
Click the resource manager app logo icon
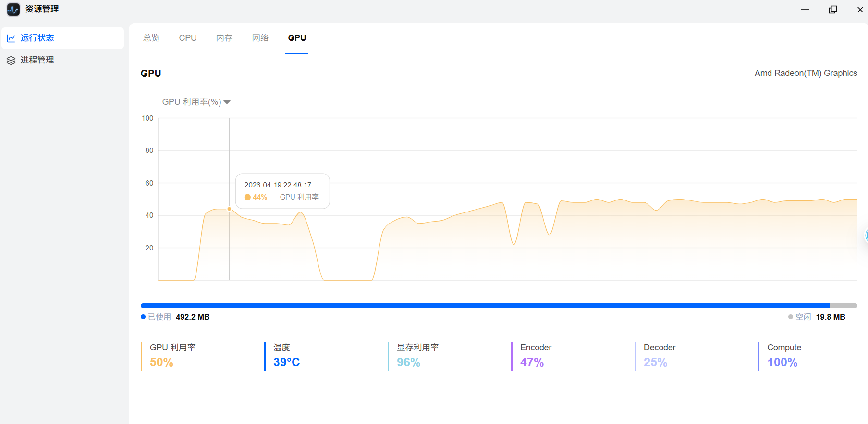13,10
